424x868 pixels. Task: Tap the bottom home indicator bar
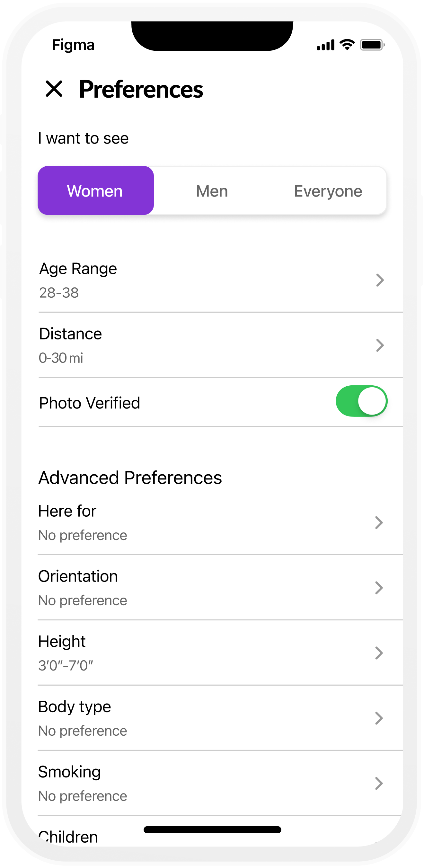(x=212, y=829)
